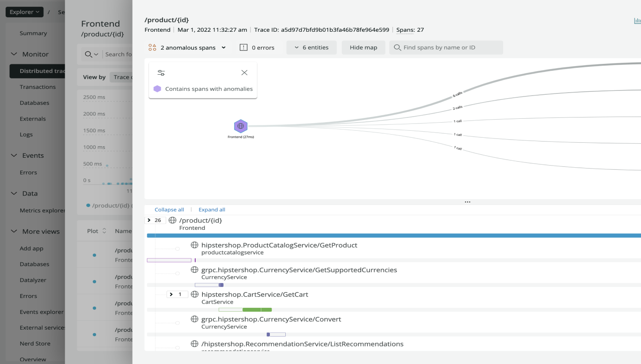Toggle Hide map to collapse the trace map

point(363,47)
